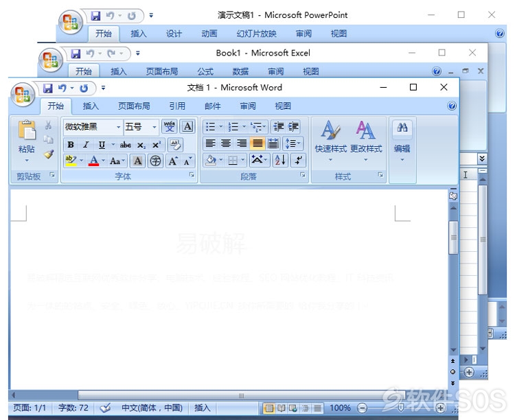This screenshot has width=515, height=420.
Task: Click the 字数: 72 word count indicator
Action: [x=73, y=408]
